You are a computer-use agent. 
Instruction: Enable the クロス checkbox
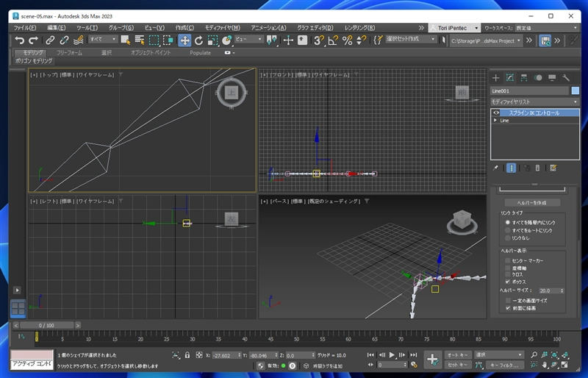click(x=508, y=274)
